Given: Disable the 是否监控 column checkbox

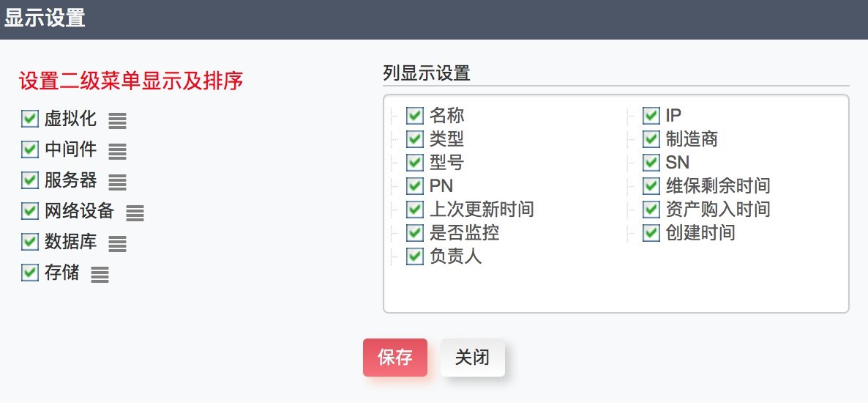Looking at the screenshot, I should (x=415, y=233).
